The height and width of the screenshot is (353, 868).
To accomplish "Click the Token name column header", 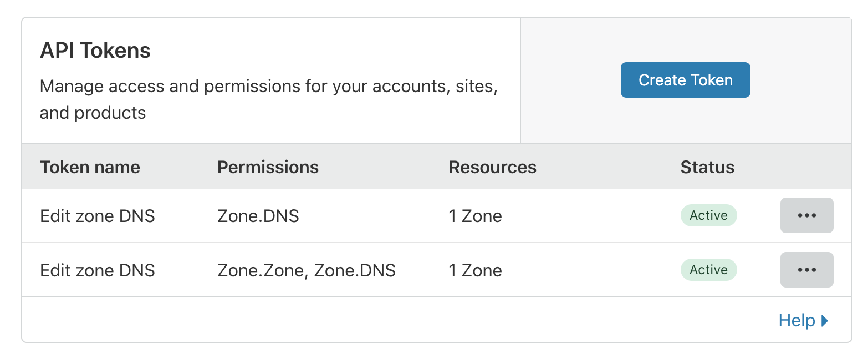I will [x=90, y=167].
